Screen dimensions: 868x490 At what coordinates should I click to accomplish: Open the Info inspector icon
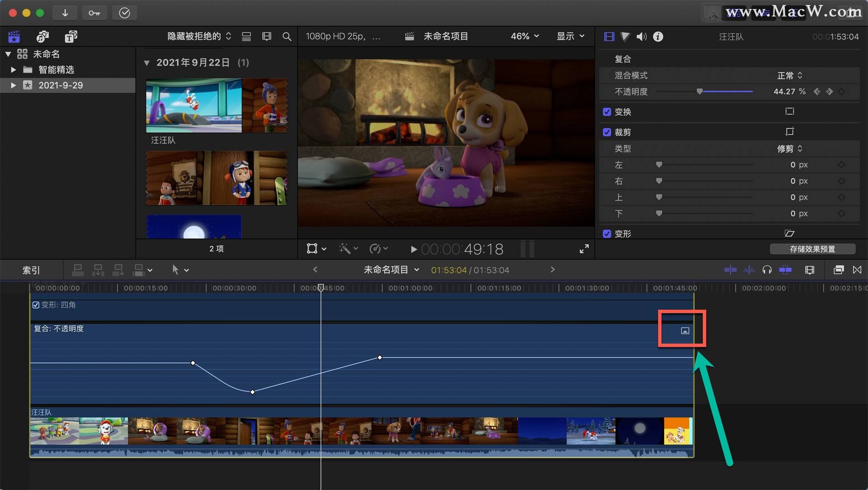(x=658, y=37)
